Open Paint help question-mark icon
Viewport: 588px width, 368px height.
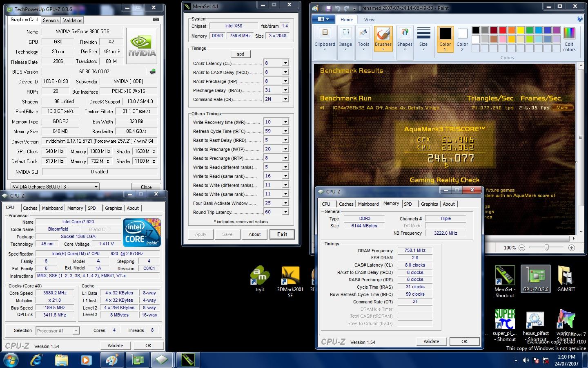tap(580, 19)
